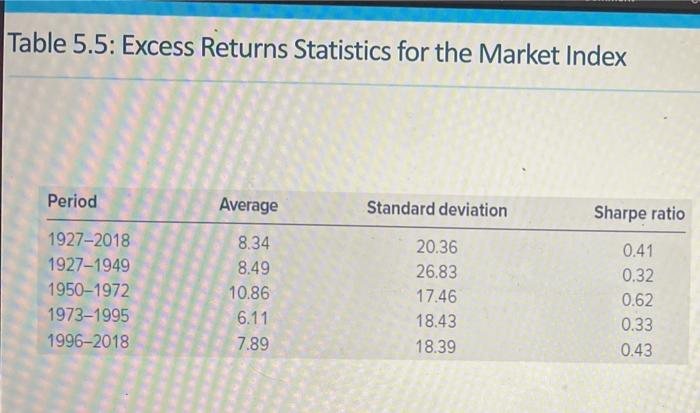
Task: Select the Period column header
Action: pos(72,201)
